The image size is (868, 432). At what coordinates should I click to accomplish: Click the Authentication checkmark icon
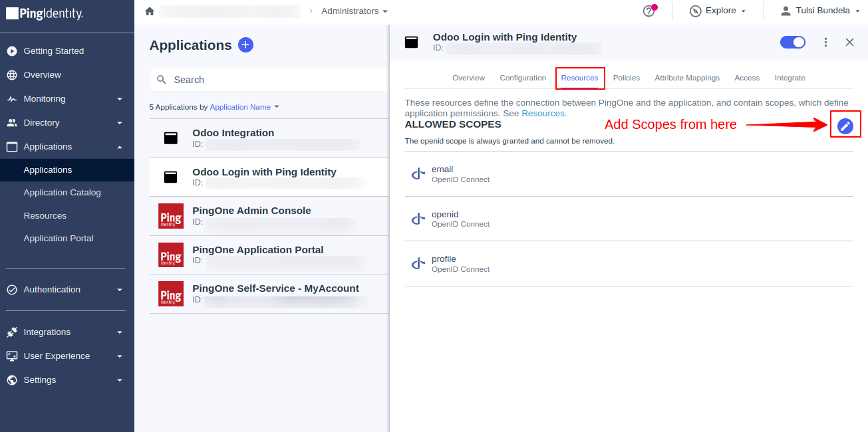pyautogui.click(x=12, y=290)
